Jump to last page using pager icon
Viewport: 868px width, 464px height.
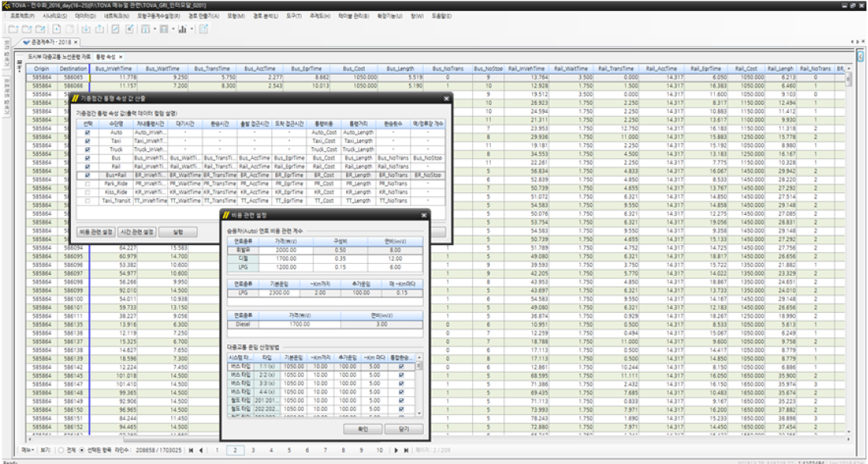tap(406, 450)
